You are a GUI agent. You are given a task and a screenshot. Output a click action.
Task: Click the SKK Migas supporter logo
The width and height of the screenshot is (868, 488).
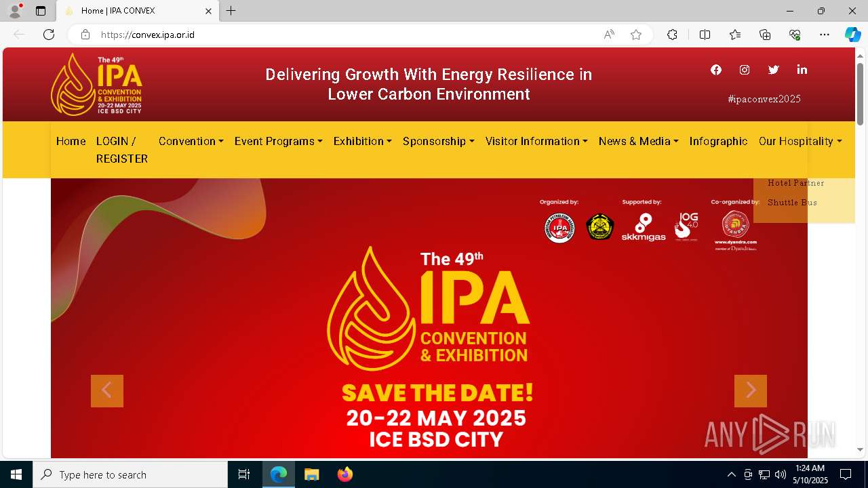(644, 227)
